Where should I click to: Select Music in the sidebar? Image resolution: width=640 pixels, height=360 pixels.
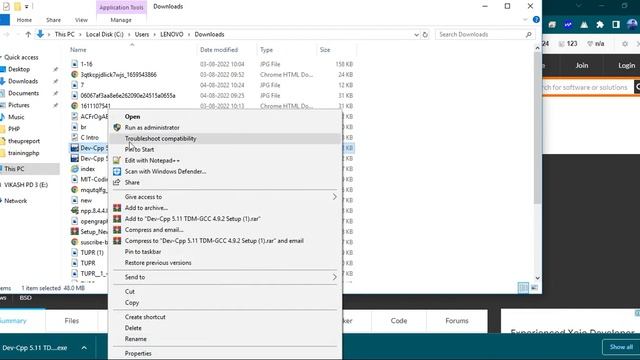click(16, 117)
